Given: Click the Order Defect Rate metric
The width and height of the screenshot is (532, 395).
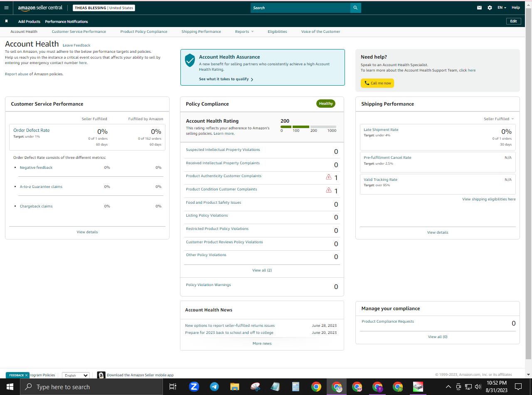Looking at the screenshot, I should tap(31, 130).
